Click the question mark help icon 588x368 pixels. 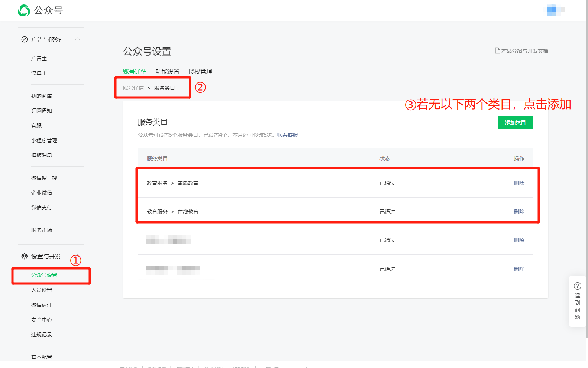click(577, 286)
